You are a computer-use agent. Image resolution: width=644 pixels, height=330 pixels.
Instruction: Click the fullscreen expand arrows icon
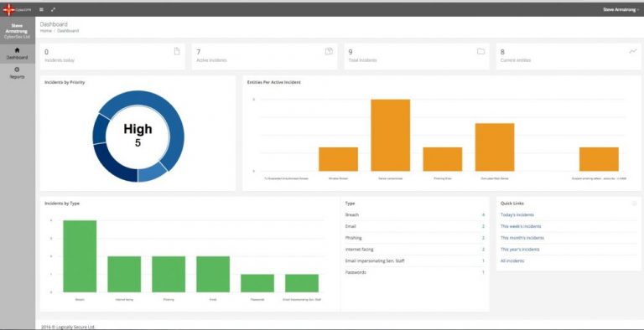pos(54,9)
